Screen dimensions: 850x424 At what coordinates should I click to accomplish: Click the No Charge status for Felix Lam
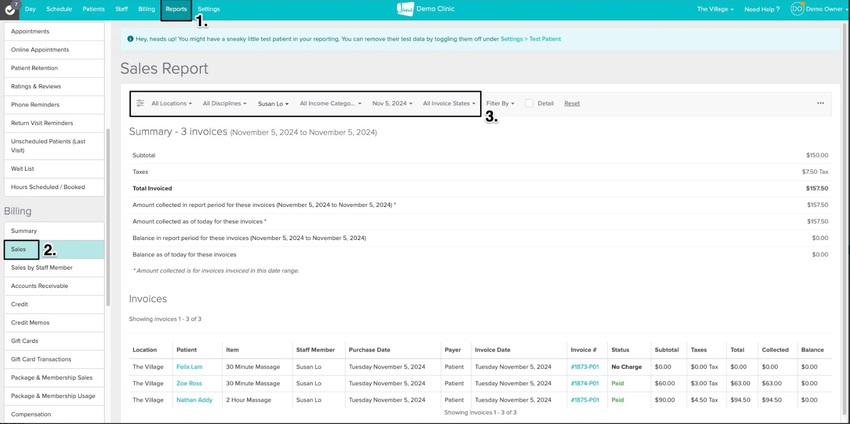click(626, 367)
